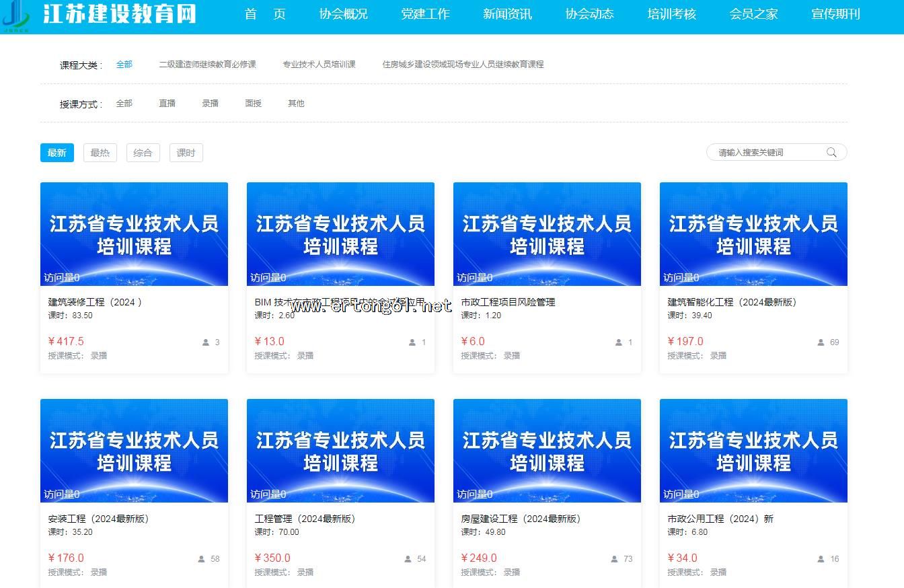Open the 建筑装修工程（2024）course title
This screenshot has width=904, height=588.
(95, 302)
